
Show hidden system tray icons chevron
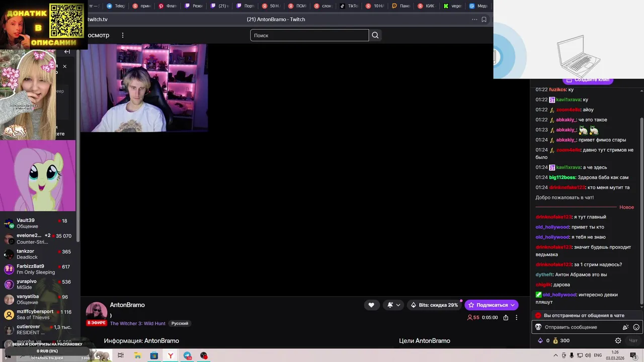[555, 355]
